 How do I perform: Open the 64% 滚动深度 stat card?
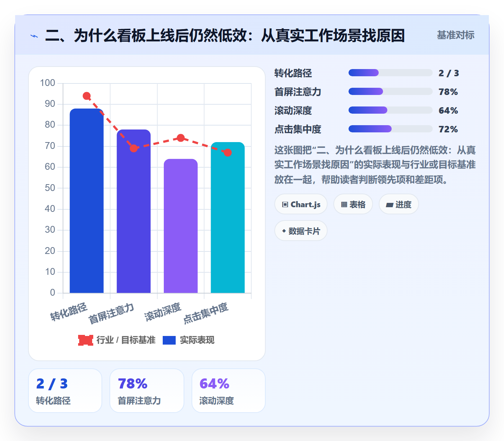coord(229,391)
